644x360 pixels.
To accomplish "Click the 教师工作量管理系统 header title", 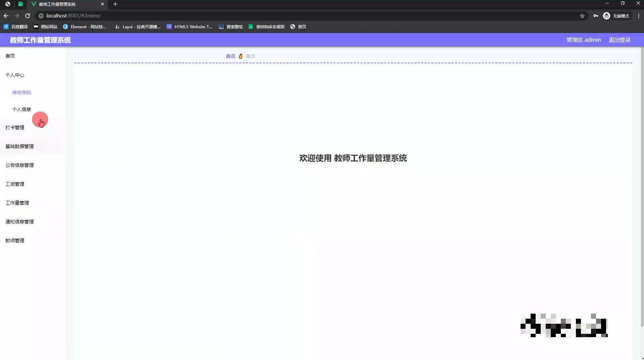I will coord(40,40).
